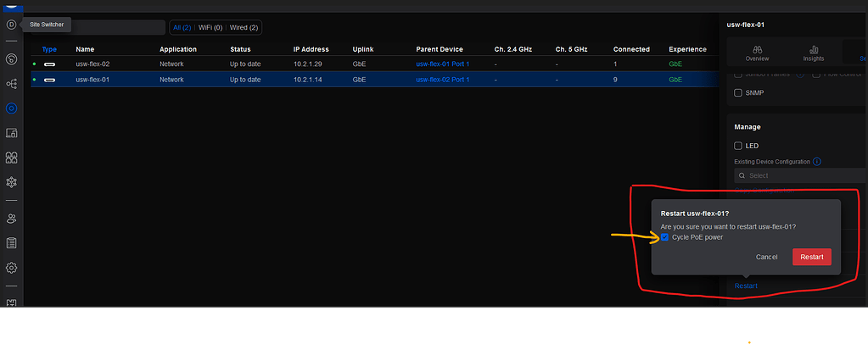
Task: Open the usw-flex-02 Port 1 parent link
Action: coord(442,80)
